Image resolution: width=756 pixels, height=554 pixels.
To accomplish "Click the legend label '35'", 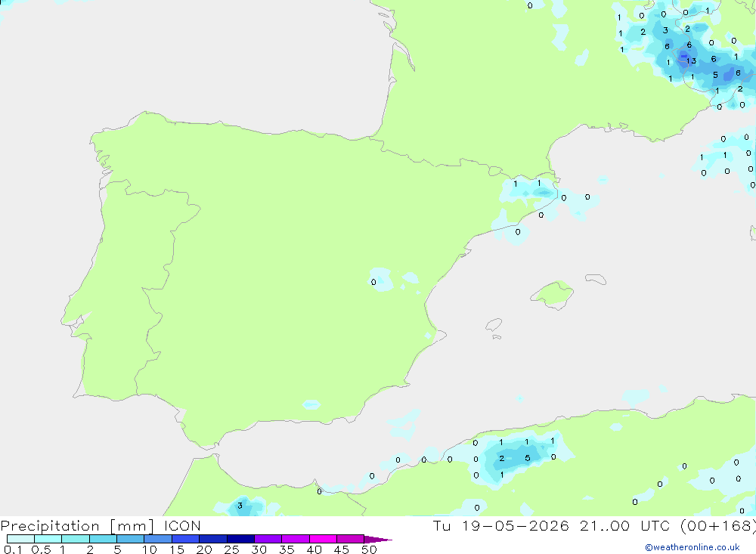I will pyautogui.click(x=287, y=549).
